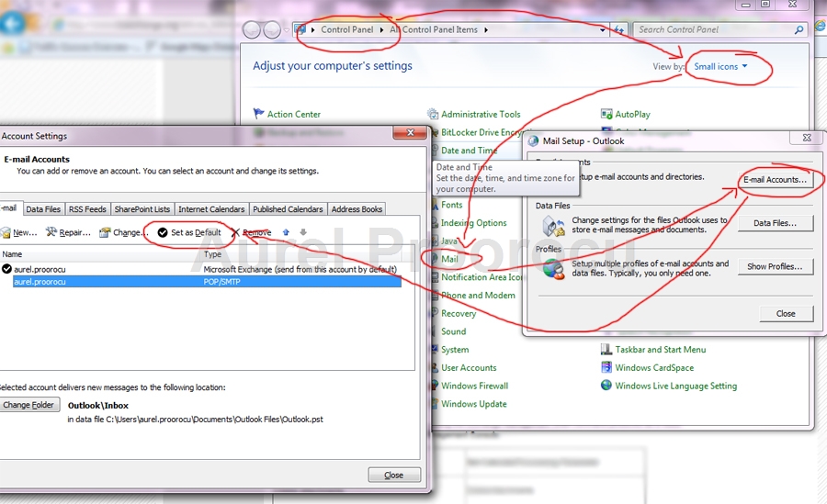Click the Search Control Panel field
Screen dimensions: 827x504
point(715,30)
